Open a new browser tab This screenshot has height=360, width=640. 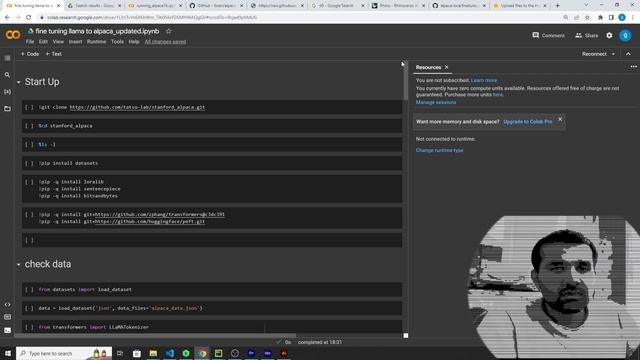click(x=558, y=6)
